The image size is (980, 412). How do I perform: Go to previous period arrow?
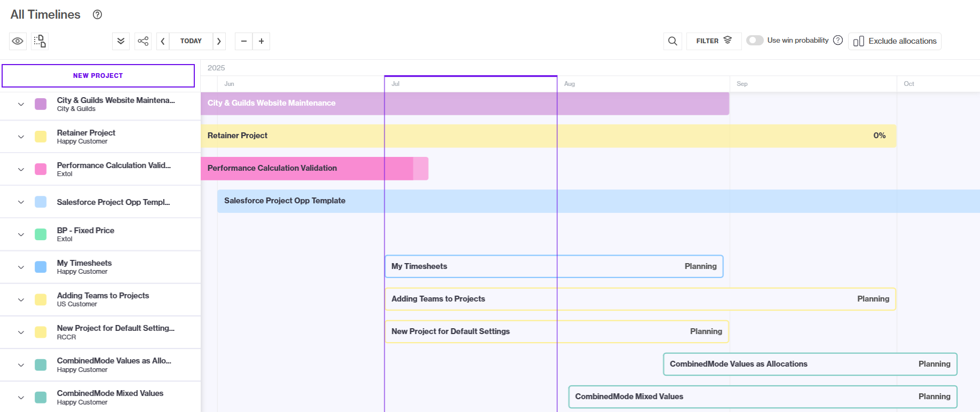pos(163,41)
